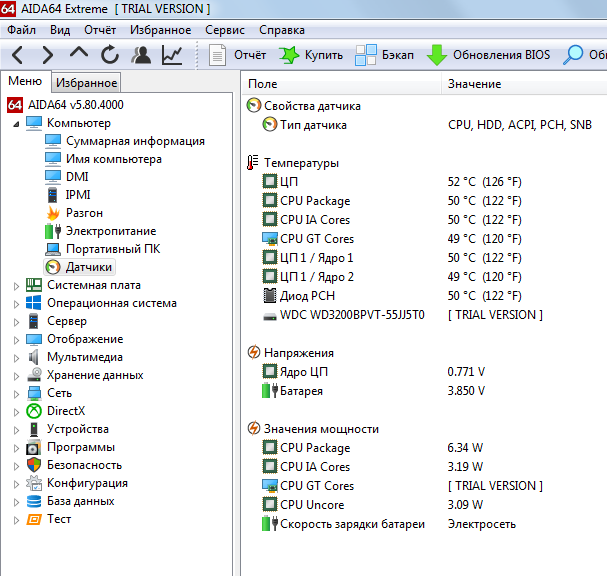
Task: Open the Файл menu
Action: 21,30
